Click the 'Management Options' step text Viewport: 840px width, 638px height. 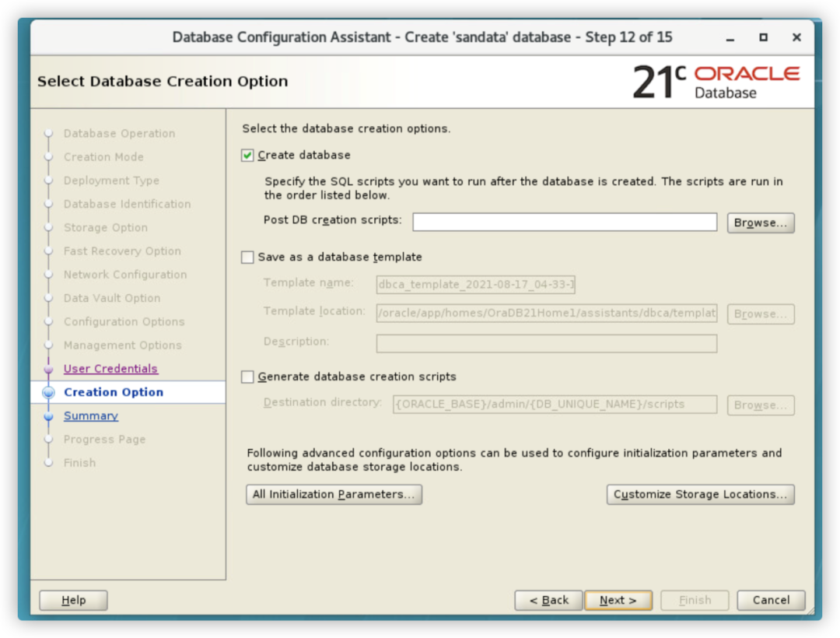click(x=123, y=345)
